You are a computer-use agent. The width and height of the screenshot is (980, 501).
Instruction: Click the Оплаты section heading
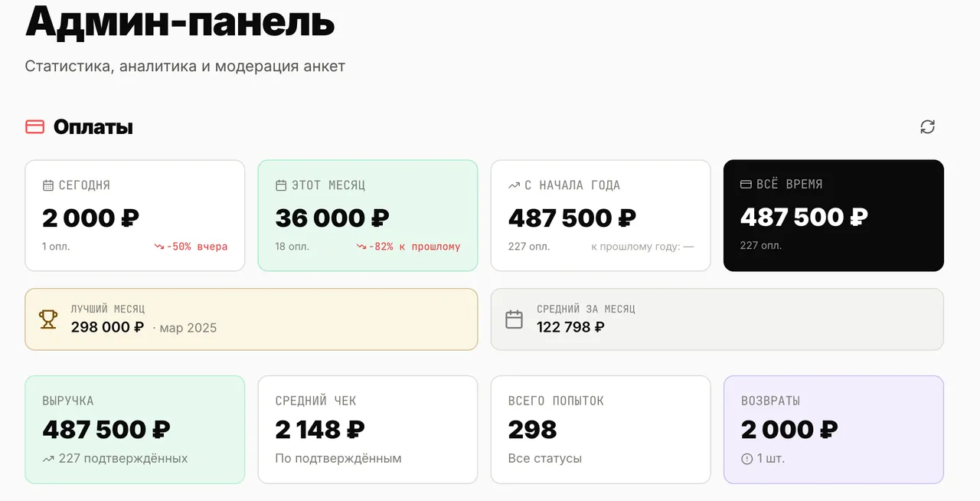click(93, 127)
